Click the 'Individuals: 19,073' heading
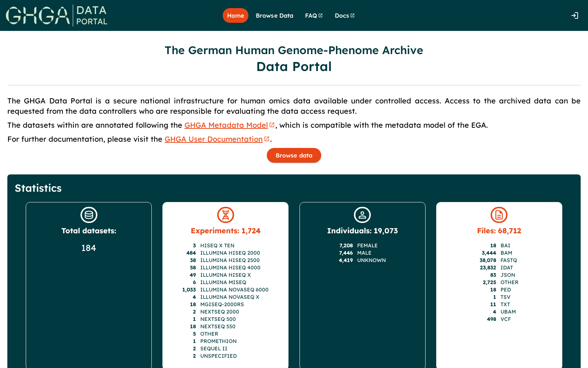This screenshot has height=368, width=588. (362, 231)
